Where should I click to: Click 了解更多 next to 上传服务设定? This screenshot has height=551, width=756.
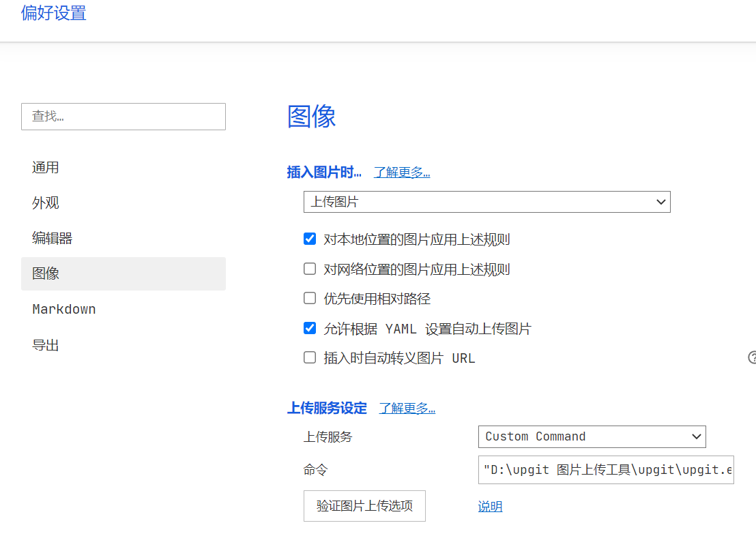407,408
